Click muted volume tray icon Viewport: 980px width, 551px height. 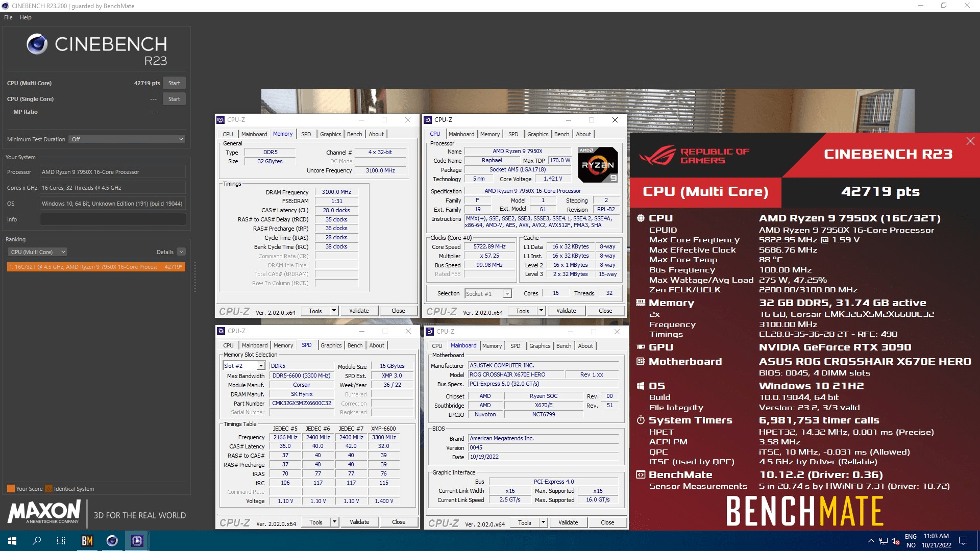pyautogui.click(x=895, y=541)
